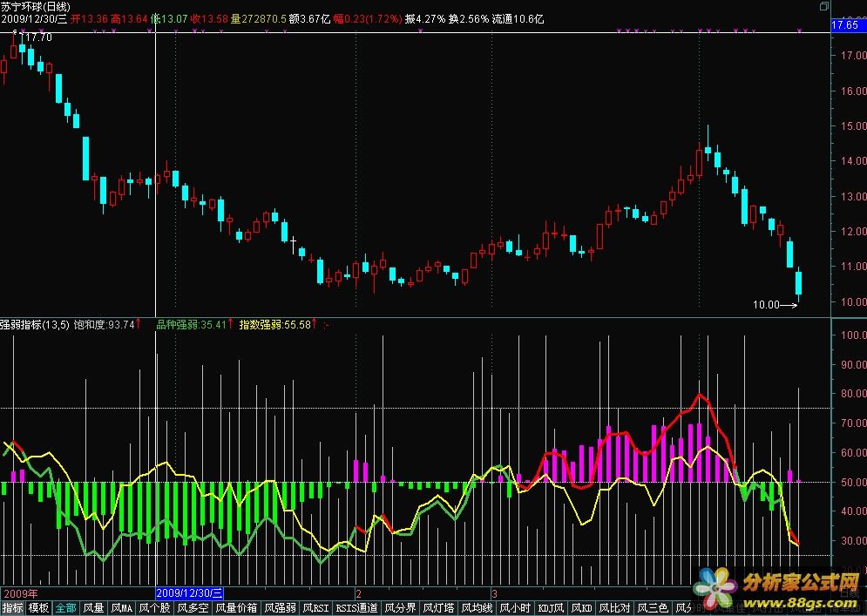Click the 17.70 high price marker

pos(35,37)
